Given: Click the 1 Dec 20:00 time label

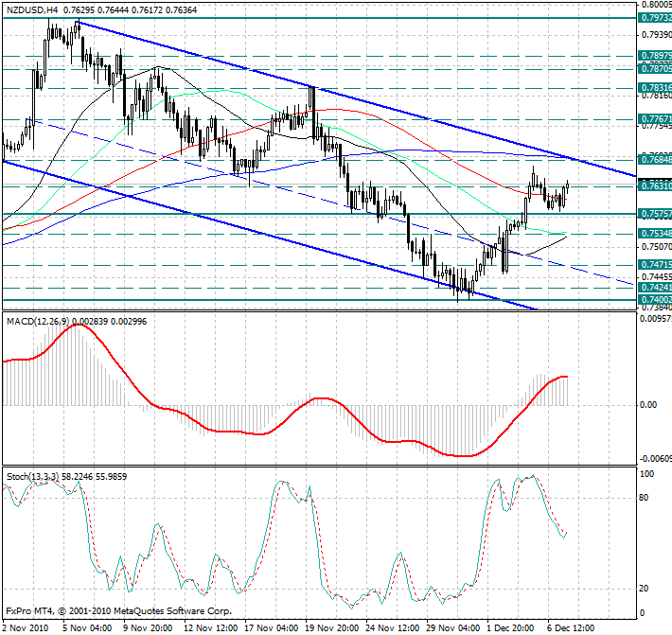Looking at the screenshot, I should click(x=510, y=628).
